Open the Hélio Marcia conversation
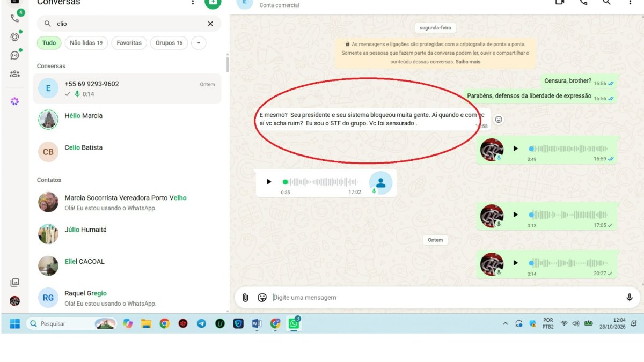Image resolution: width=644 pixels, height=362 pixels. tap(127, 120)
